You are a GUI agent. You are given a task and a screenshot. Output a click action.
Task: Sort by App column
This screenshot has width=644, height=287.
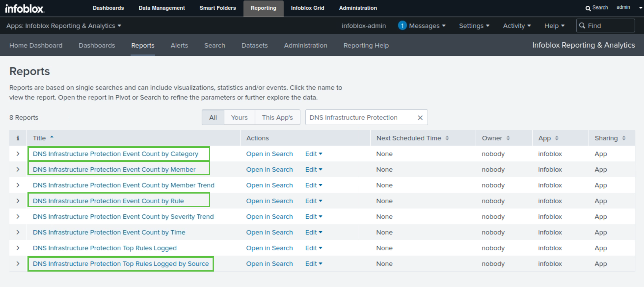click(548, 138)
